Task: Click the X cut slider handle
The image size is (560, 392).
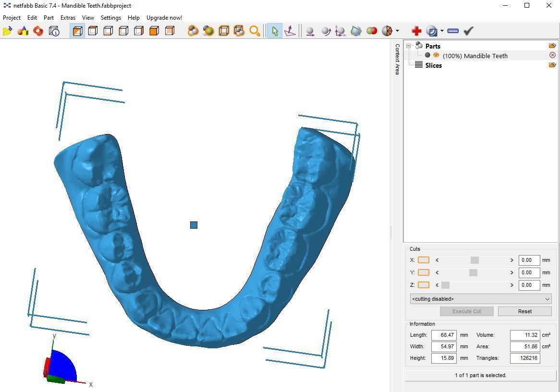Action: point(475,260)
